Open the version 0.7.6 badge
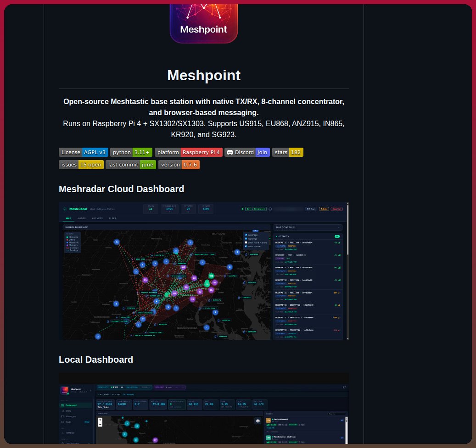Image resolution: width=476 pixels, height=448 pixels. click(x=179, y=165)
